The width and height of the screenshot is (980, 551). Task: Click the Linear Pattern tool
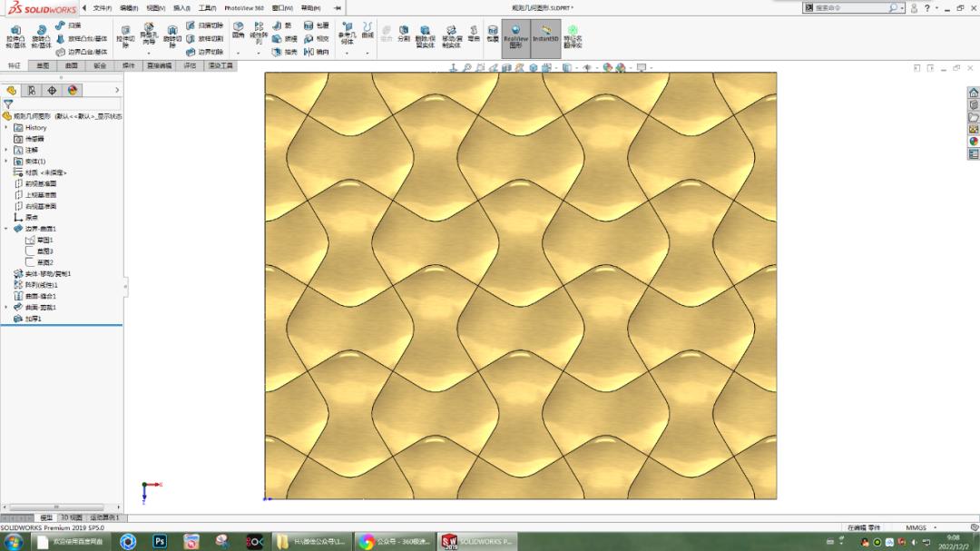tap(259, 33)
